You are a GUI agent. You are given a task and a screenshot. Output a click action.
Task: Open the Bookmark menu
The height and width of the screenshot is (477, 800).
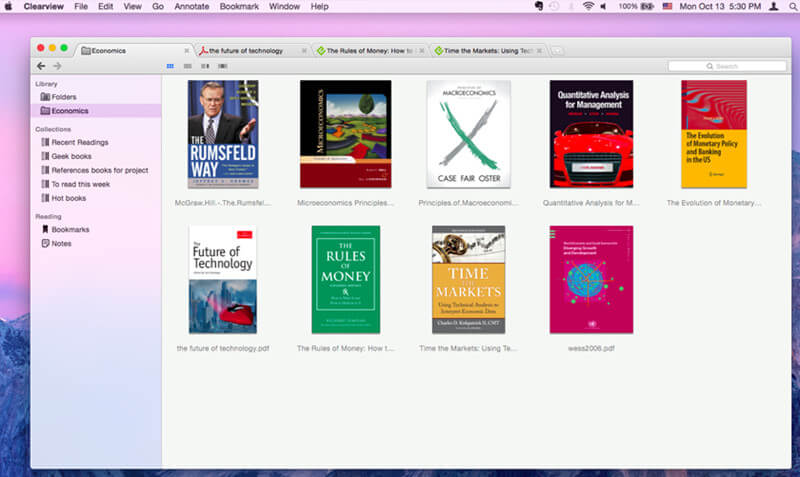click(239, 7)
